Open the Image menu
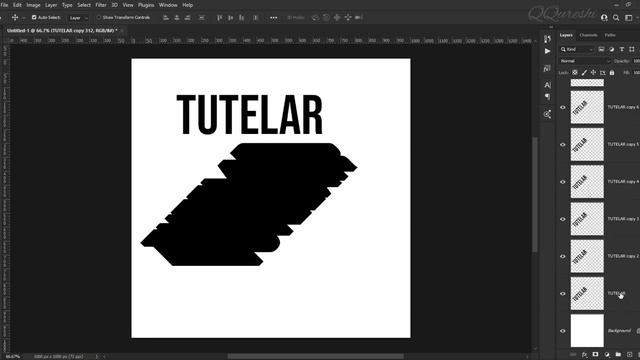Screen dimensions: 640x360 click(x=33, y=5)
